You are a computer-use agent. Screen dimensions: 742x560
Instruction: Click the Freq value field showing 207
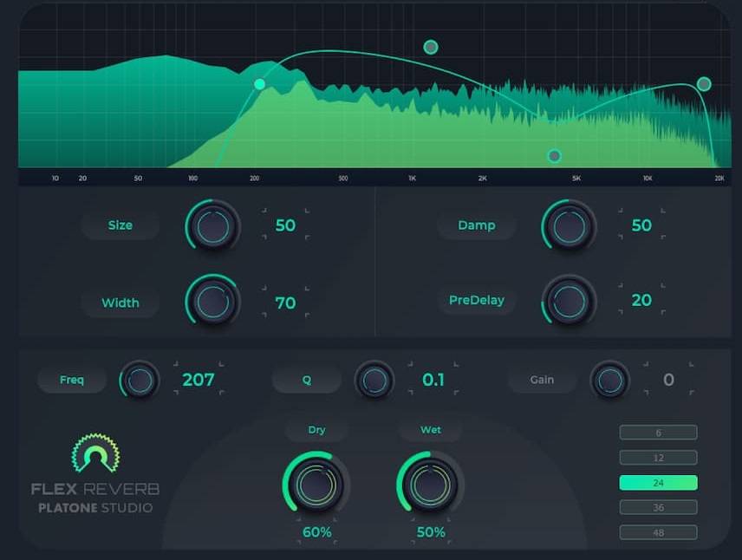pyautogui.click(x=198, y=380)
